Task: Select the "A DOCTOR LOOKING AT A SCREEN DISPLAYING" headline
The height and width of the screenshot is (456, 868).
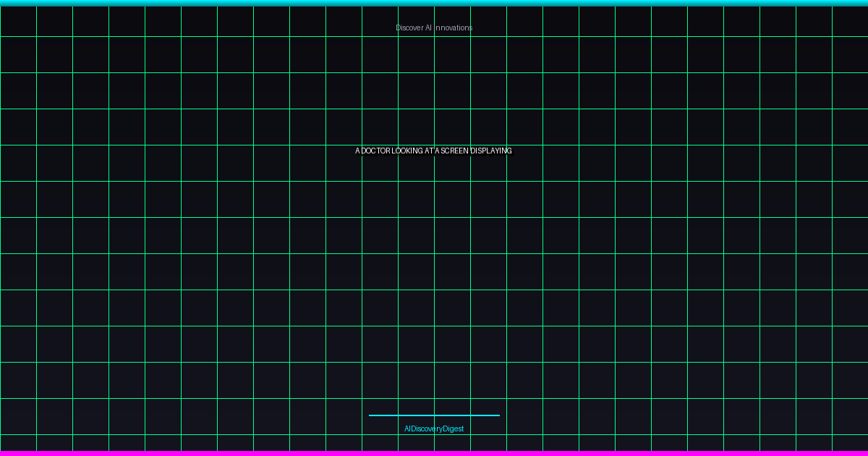Action: (433, 151)
